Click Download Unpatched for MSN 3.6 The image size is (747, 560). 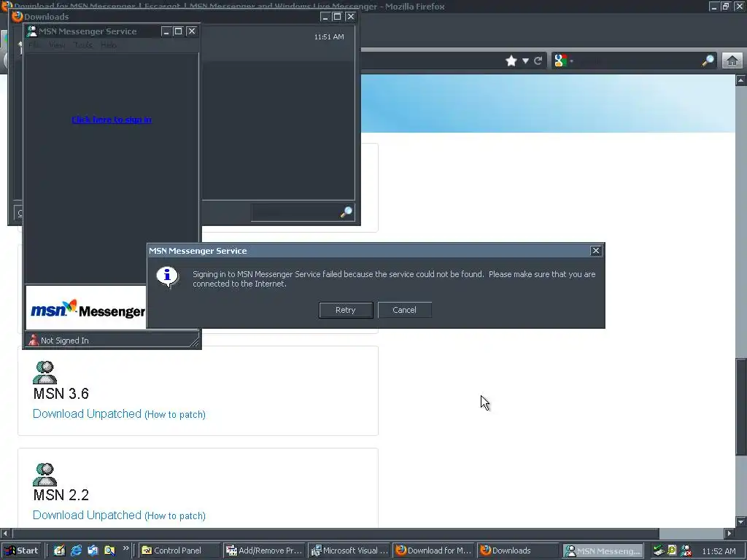point(88,414)
